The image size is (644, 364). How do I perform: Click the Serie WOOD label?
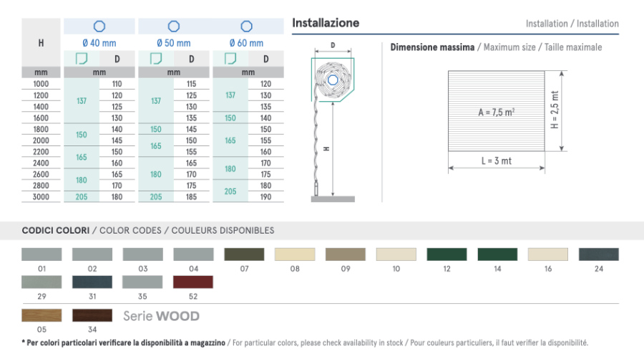(x=161, y=316)
